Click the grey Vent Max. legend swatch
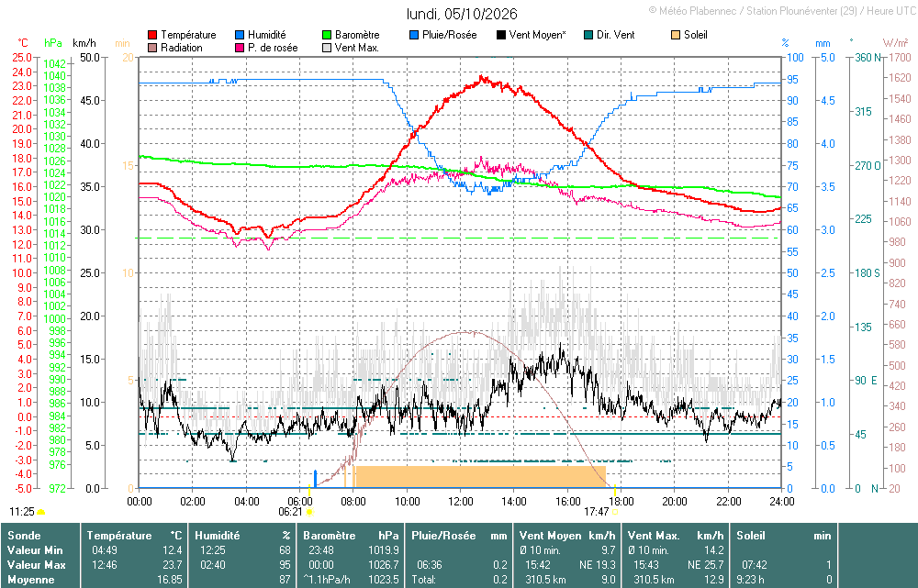This screenshot has width=918, height=588. (x=327, y=48)
